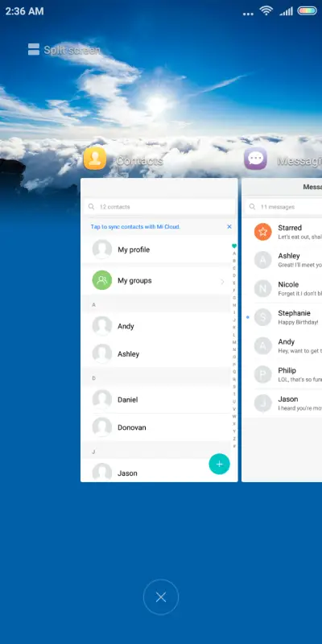
Task: Select contact Andy in Contacts
Action: 155,326
